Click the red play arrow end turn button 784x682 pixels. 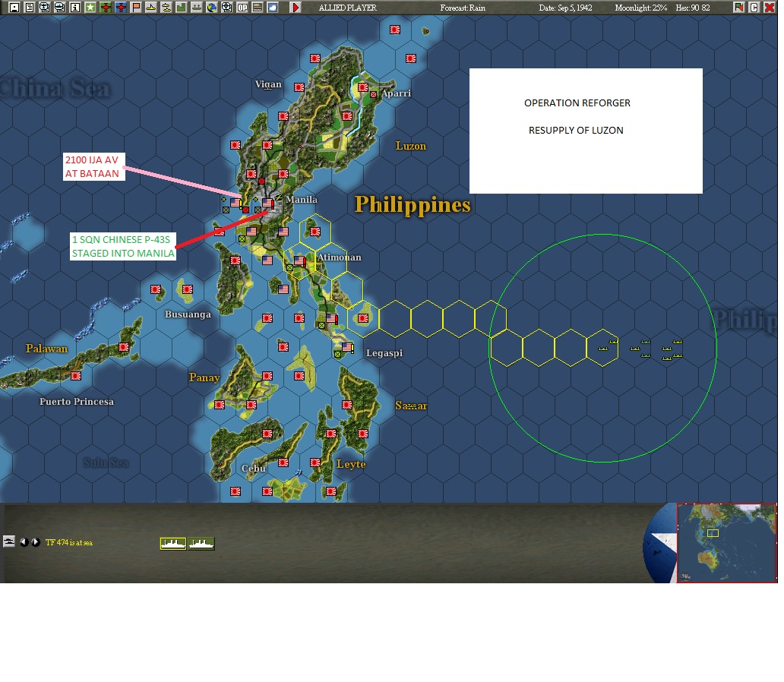tap(296, 8)
